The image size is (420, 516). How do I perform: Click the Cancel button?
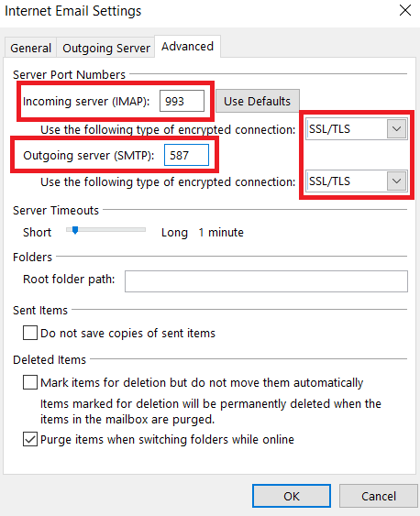tap(379, 496)
